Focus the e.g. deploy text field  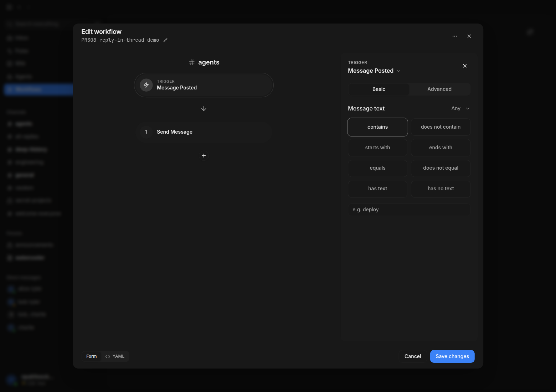(409, 210)
